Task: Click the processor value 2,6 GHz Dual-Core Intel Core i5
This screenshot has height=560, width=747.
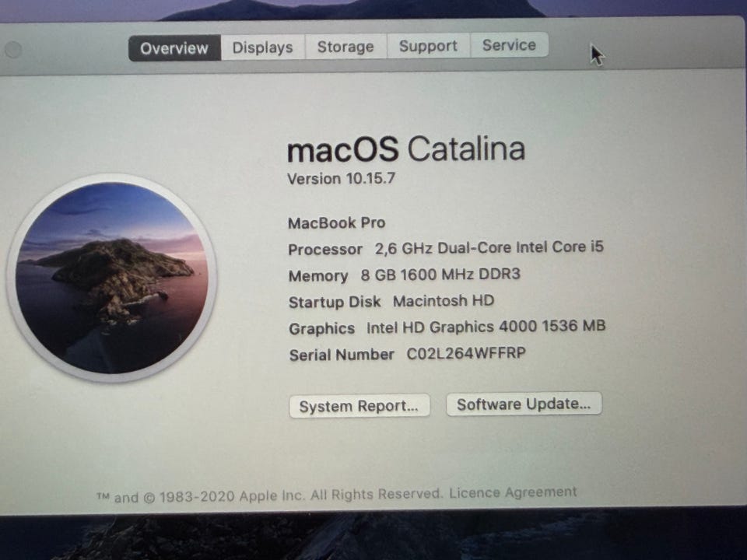Action: [489, 247]
